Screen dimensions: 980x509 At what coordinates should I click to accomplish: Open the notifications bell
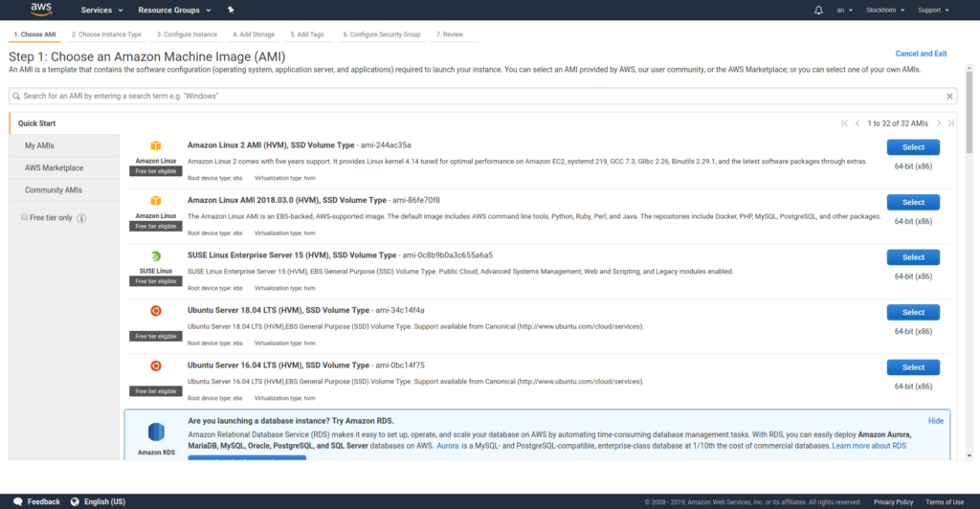tap(818, 10)
